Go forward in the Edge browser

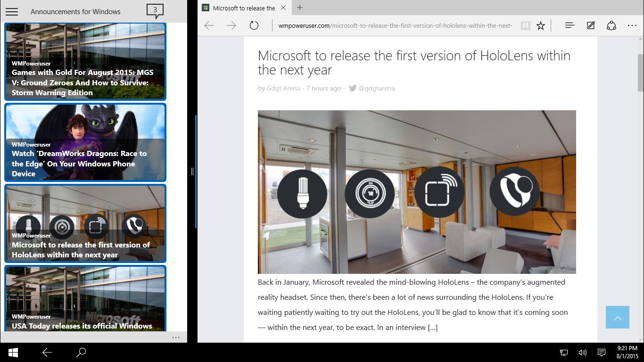[x=231, y=25]
